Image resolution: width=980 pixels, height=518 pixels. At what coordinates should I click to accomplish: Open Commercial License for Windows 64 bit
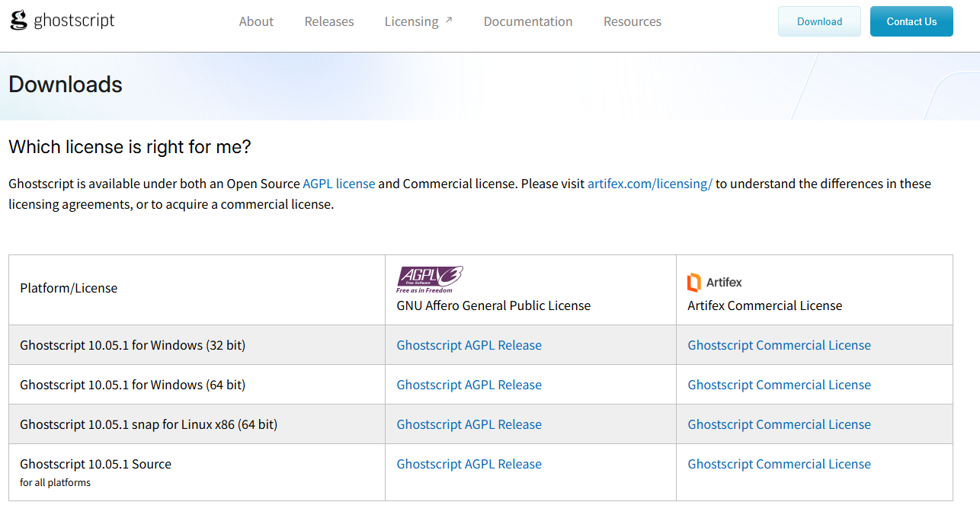[780, 385]
